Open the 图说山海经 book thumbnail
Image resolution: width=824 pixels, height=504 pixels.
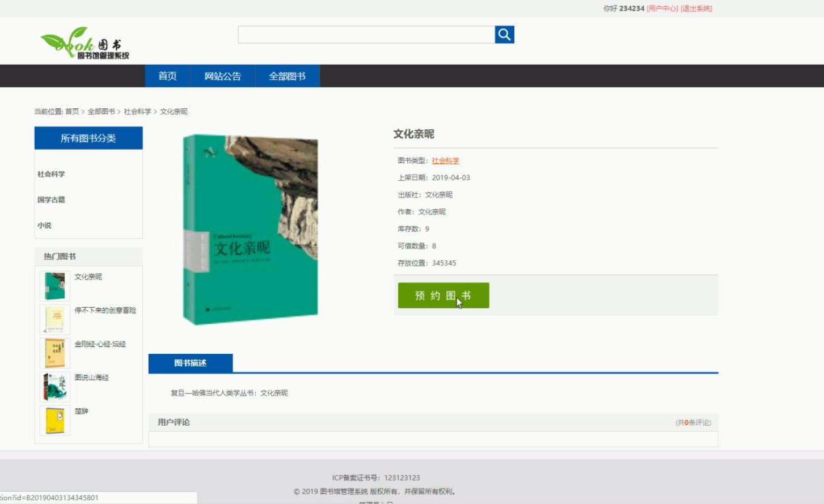[x=55, y=387]
